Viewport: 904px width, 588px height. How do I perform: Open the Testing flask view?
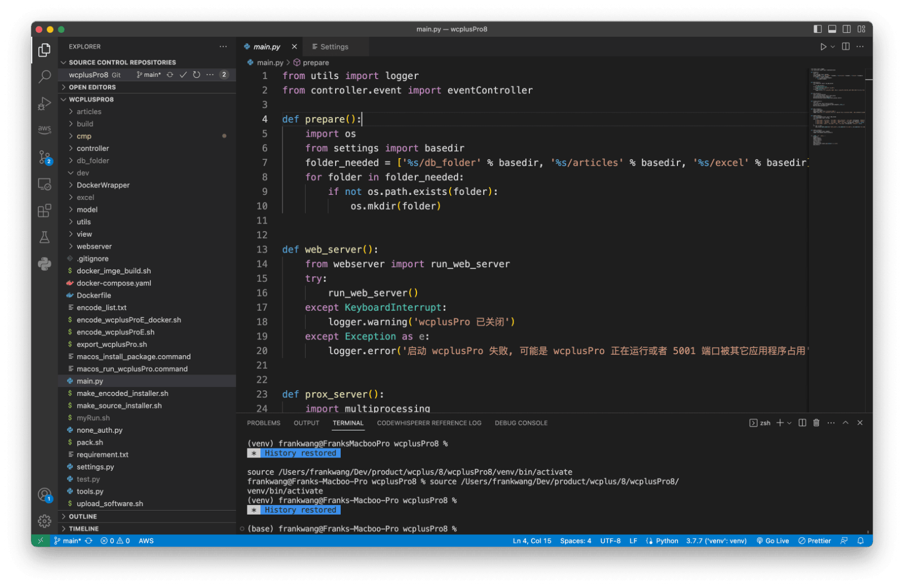[x=45, y=237]
